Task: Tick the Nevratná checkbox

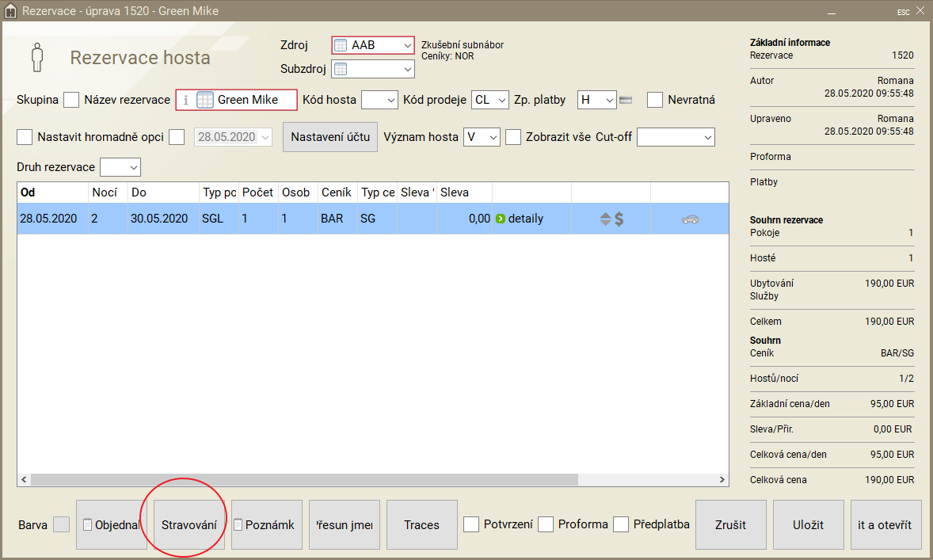Action: (655, 100)
